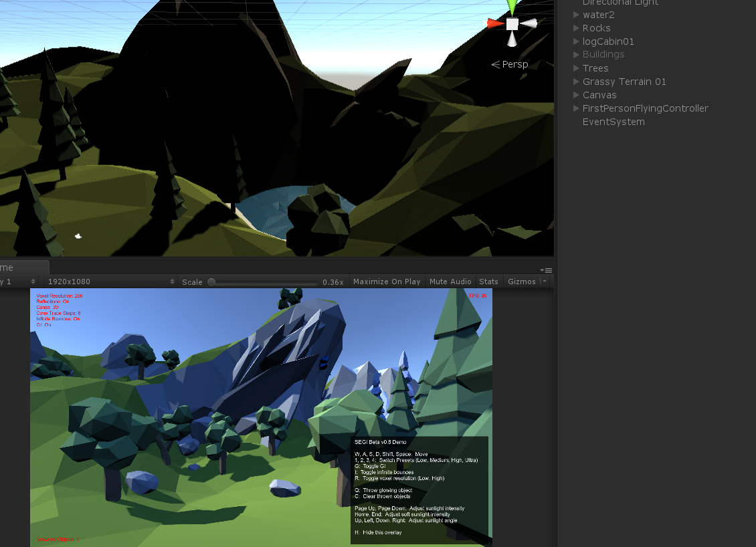Open the Display 1 dropdown
Screen dimensions: 756x547
(18, 282)
